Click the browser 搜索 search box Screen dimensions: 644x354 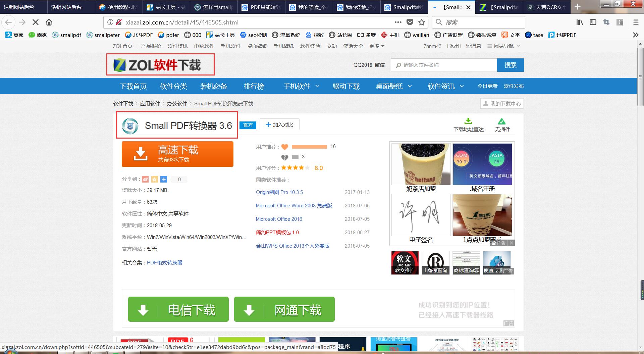tap(478, 22)
